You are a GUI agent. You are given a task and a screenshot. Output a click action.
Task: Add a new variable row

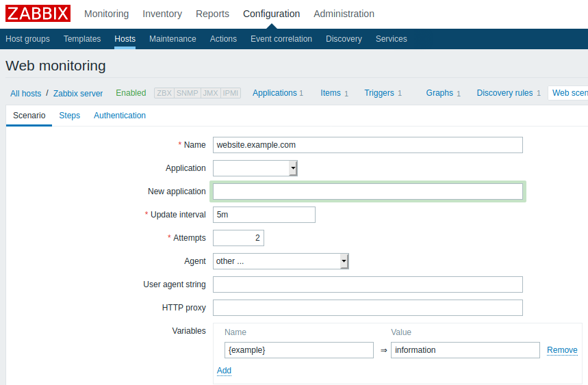pyautogui.click(x=224, y=371)
